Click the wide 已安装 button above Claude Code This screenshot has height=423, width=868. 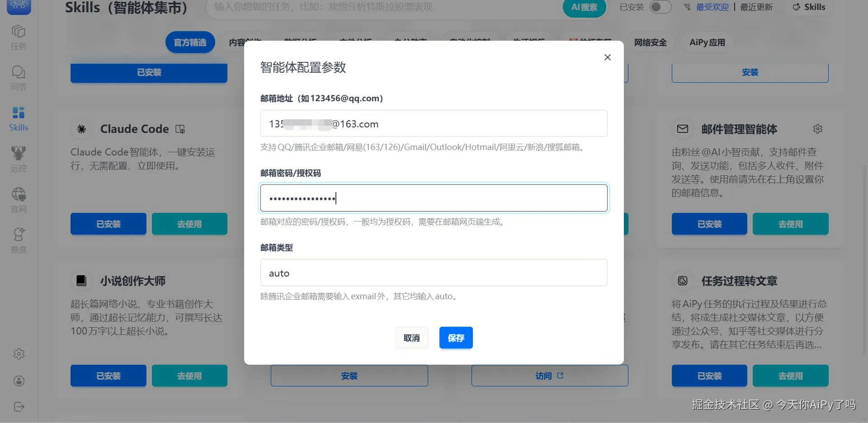(x=149, y=72)
